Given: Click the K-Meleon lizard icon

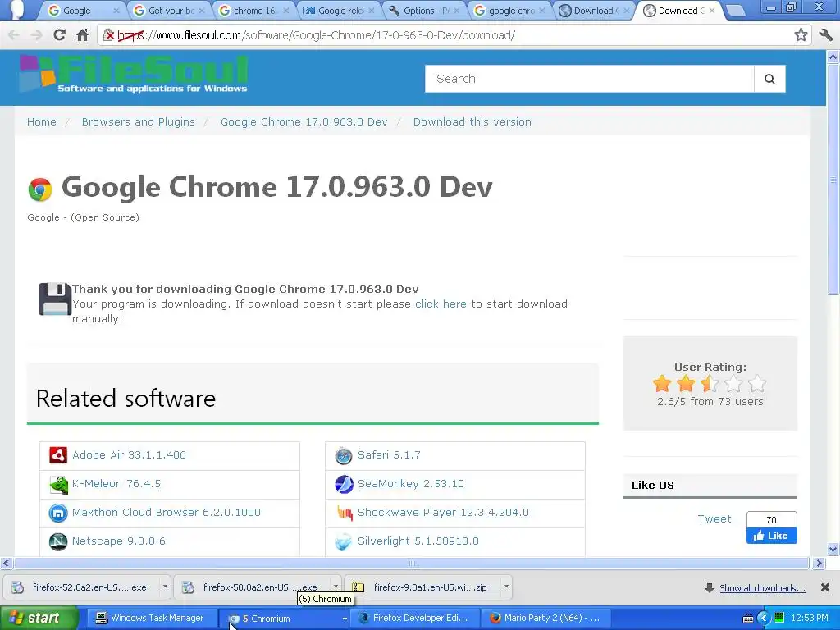Looking at the screenshot, I should click(58, 484).
